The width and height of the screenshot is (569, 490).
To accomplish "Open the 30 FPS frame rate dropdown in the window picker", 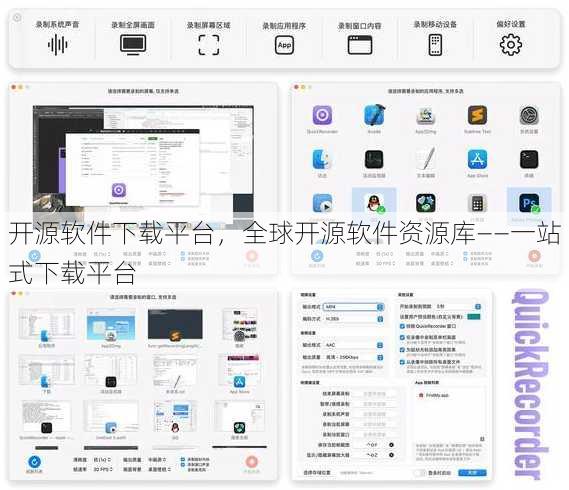I will click(103, 469).
